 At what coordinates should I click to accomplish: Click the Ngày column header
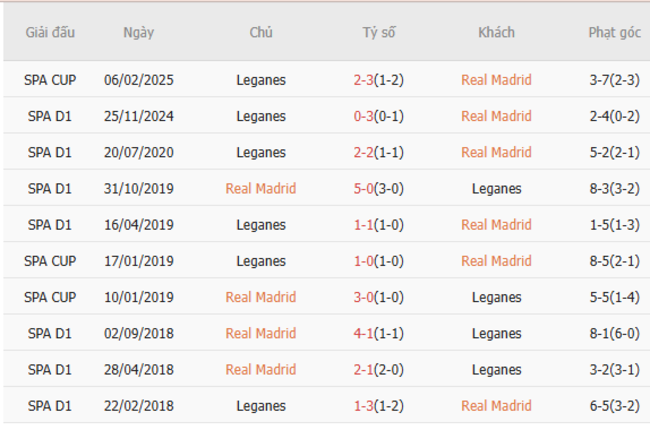(x=138, y=32)
